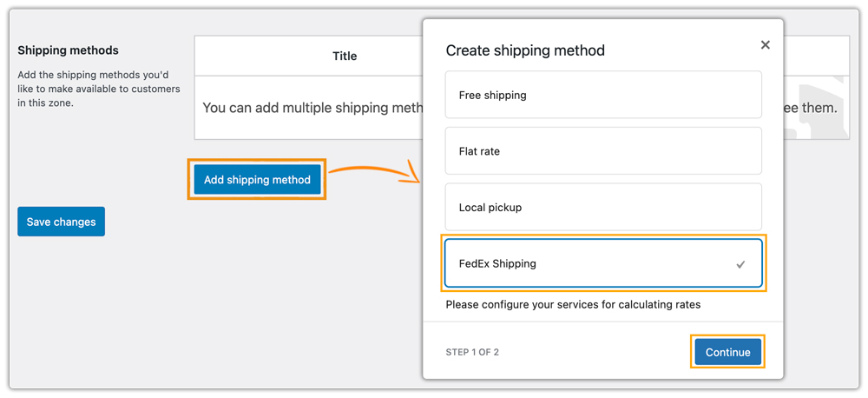Click the Title column header
Screen dimensions: 868x398
[x=345, y=56]
